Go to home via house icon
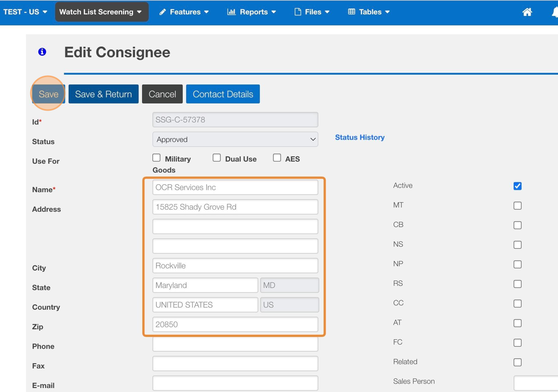 [x=527, y=12]
